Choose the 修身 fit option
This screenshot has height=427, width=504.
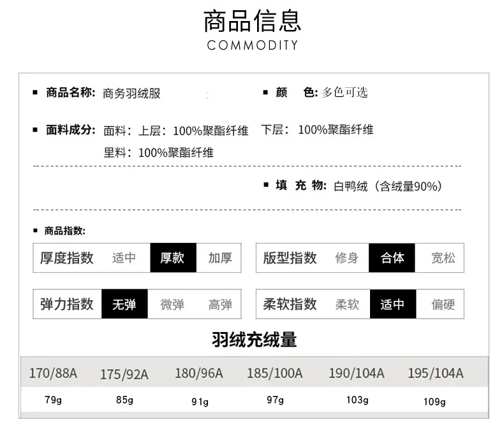click(x=347, y=258)
